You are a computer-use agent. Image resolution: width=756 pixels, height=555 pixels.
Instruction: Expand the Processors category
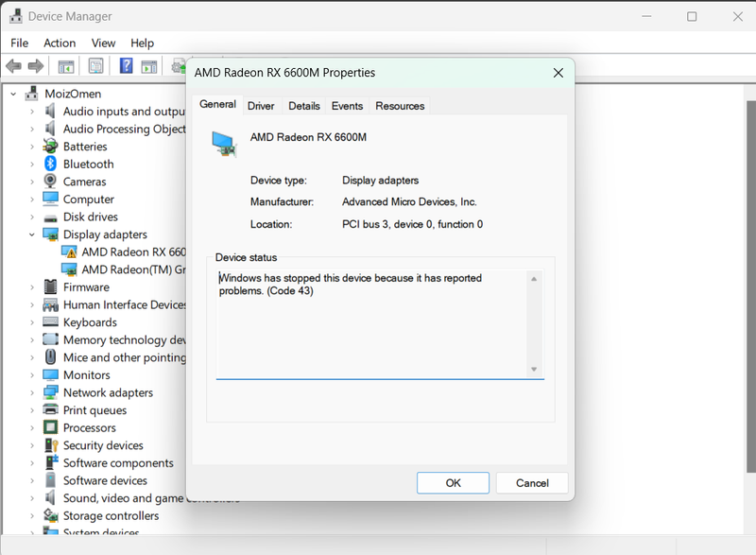[x=32, y=427]
